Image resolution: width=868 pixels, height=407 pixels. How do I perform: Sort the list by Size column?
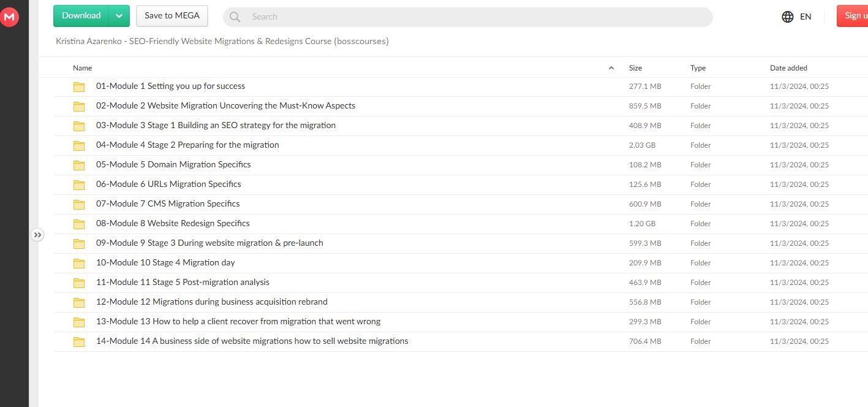point(636,68)
